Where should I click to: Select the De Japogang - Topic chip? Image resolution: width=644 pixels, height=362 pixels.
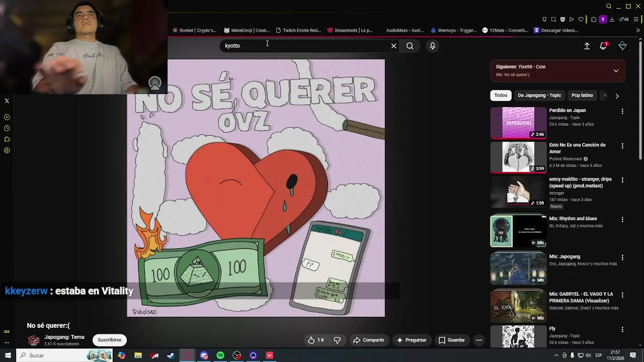539,96
